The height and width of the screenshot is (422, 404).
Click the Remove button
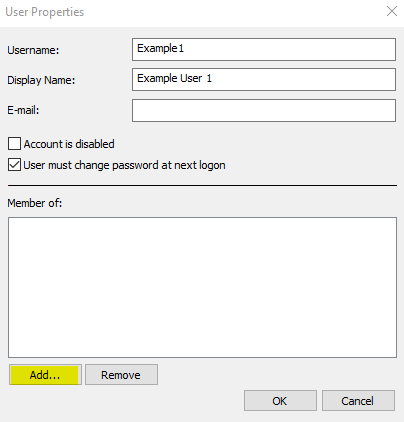[x=121, y=375]
